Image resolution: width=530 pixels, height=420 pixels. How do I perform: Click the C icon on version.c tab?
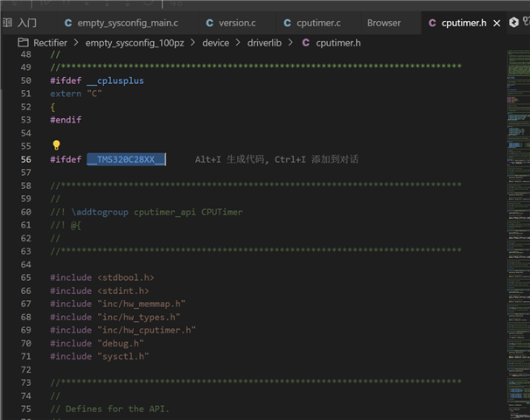coord(210,23)
